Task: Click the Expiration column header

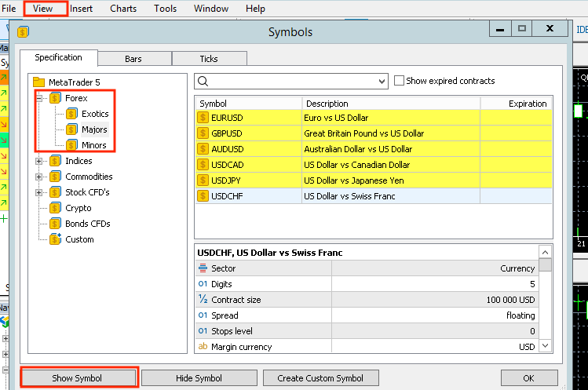Action: pyautogui.click(x=517, y=104)
